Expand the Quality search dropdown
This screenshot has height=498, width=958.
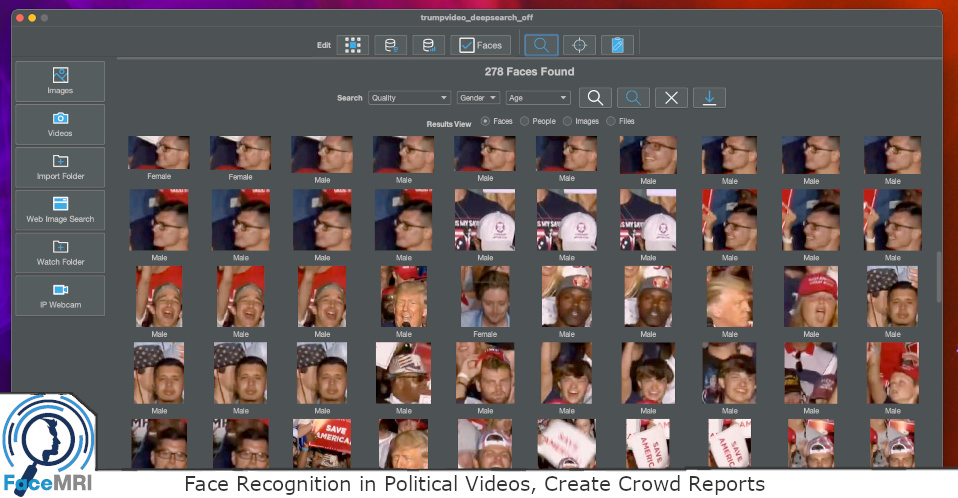coord(409,98)
